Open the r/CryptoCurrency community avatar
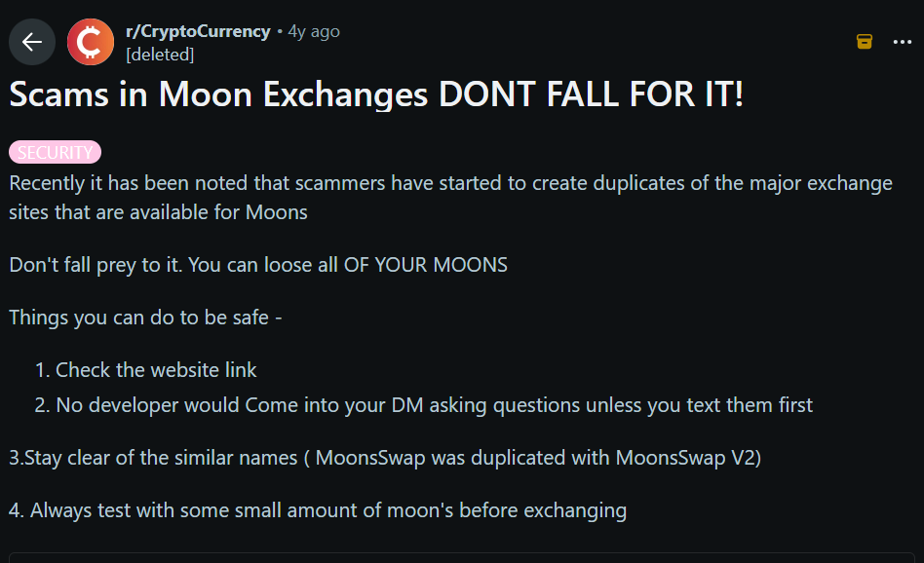The height and width of the screenshot is (563, 924). [90, 42]
